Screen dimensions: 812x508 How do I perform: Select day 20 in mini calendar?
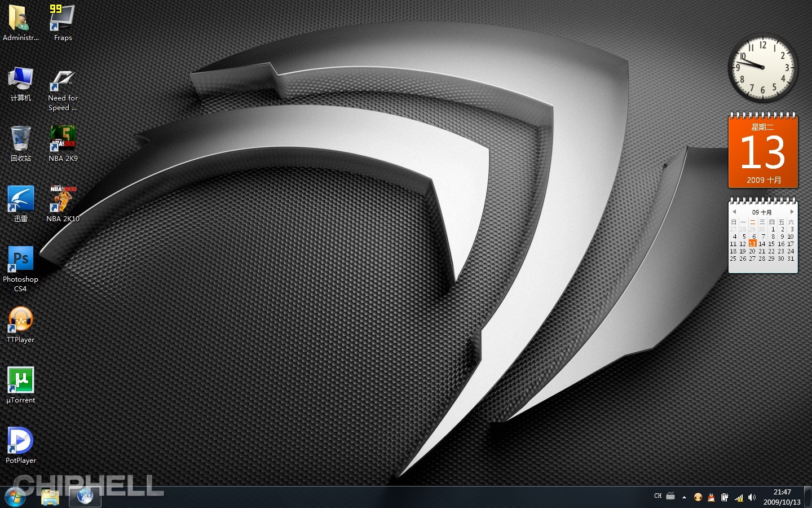752,251
